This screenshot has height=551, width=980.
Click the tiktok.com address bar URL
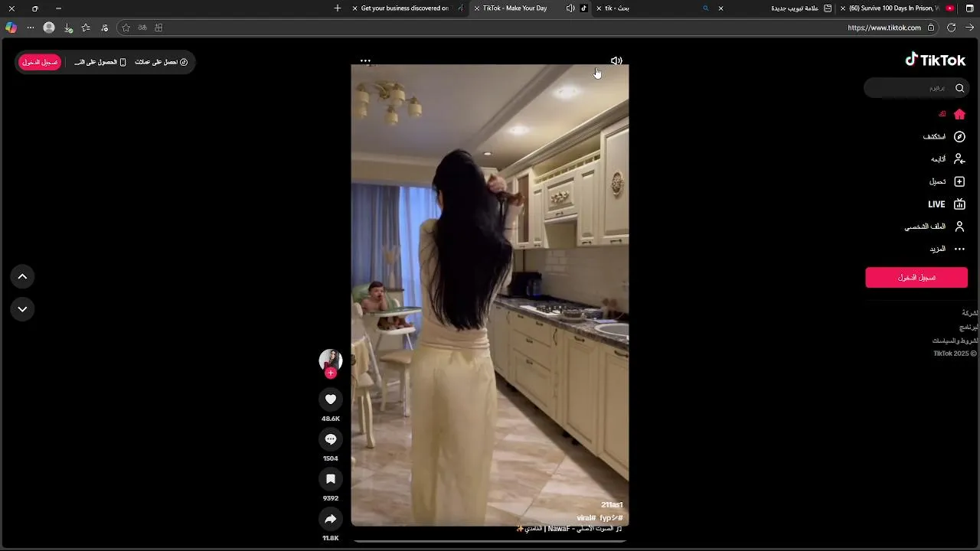884,28
